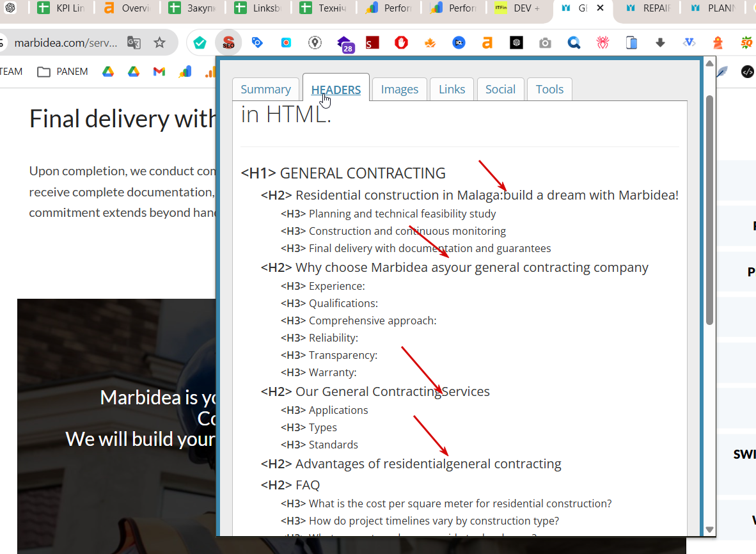Click the H2 FAQ entry

[290, 485]
